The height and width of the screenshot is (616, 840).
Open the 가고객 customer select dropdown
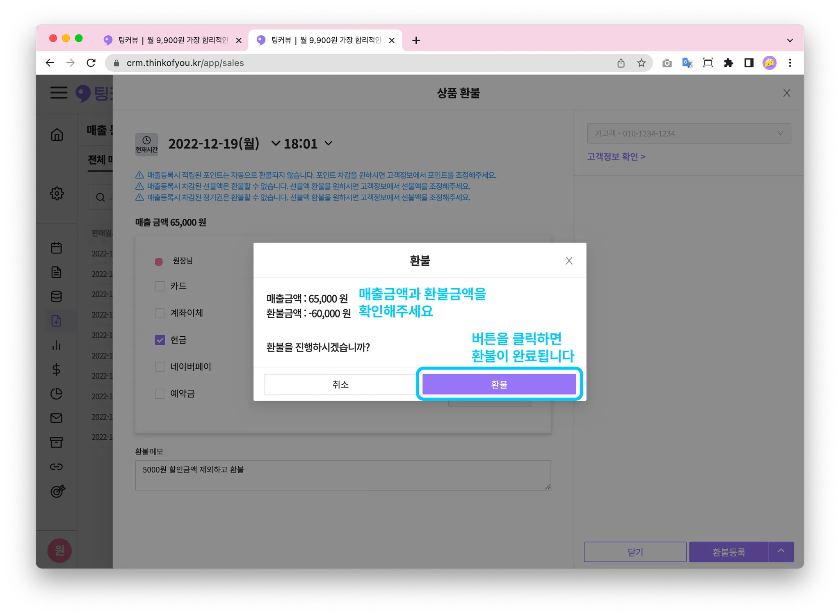click(689, 134)
